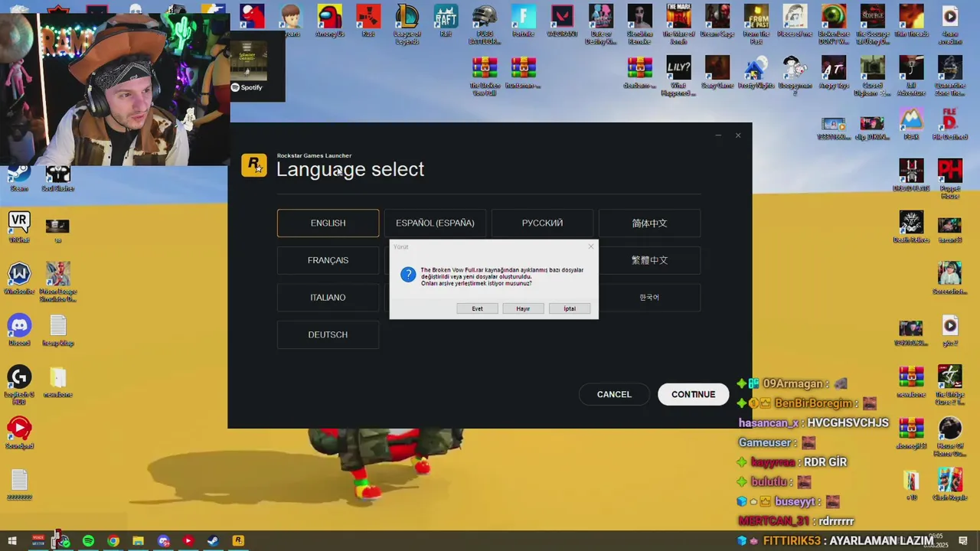
Task: Open Soul Slasher desktop icon
Action: tap(57, 176)
